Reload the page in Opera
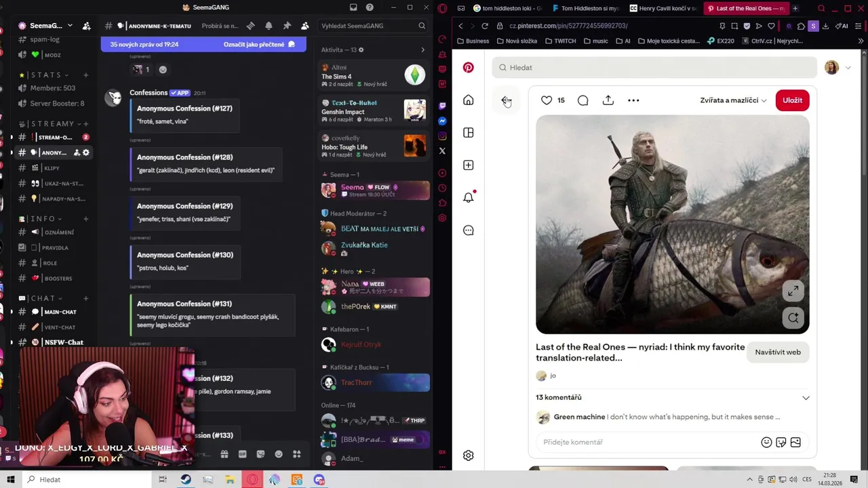The height and width of the screenshot is (488, 868). pyautogui.click(x=485, y=26)
